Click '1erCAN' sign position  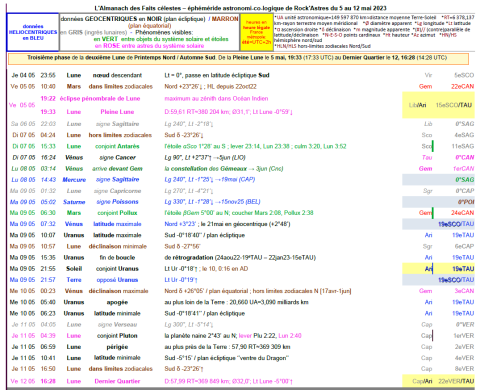pyautogui.click(x=464, y=169)
